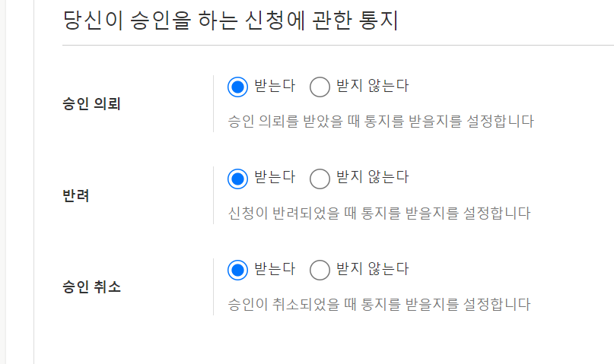Image resolution: width=614 pixels, height=364 pixels.
Task: Click the '승인 의뢰' setting name
Action: (x=91, y=104)
